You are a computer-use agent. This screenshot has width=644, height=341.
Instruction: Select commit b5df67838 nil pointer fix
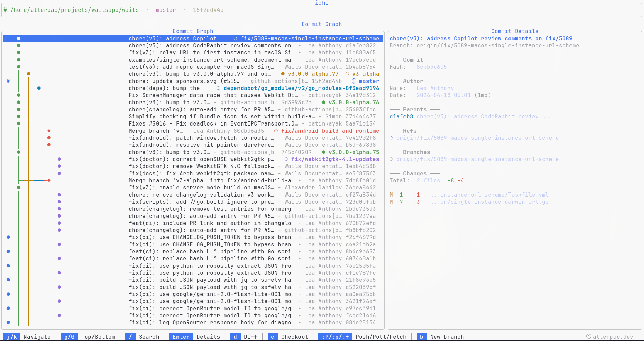click(x=193, y=145)
